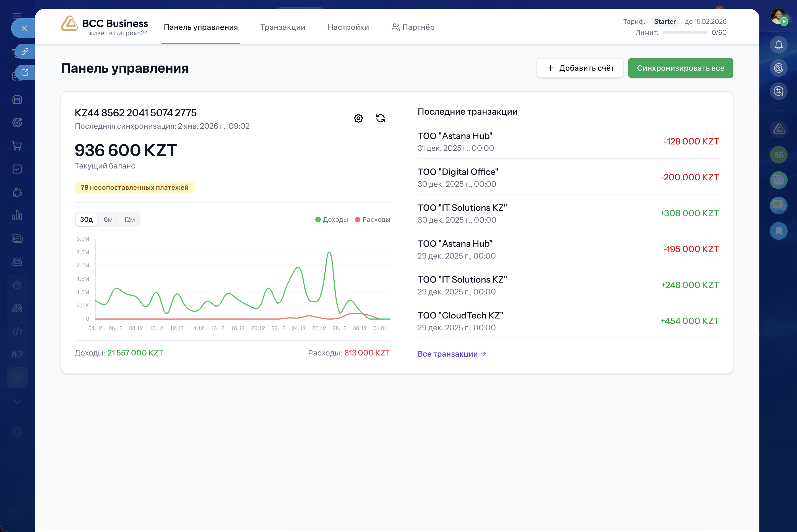Click the blue bookmark icon in right rail
The image size is (797, 532).
tap(778, 231)
